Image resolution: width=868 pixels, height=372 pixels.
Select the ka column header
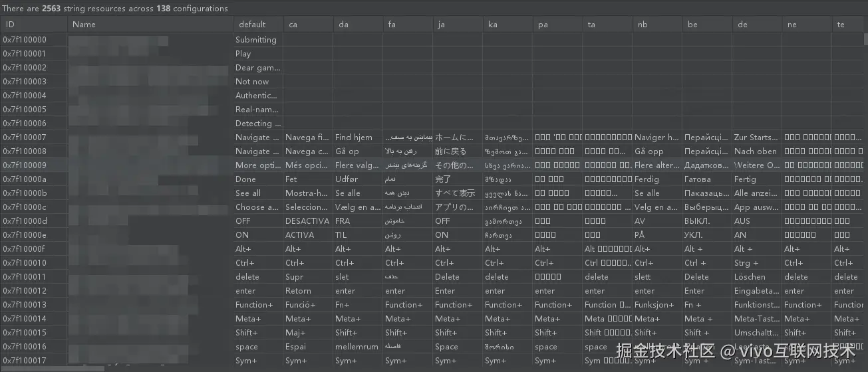pos(508,25)
